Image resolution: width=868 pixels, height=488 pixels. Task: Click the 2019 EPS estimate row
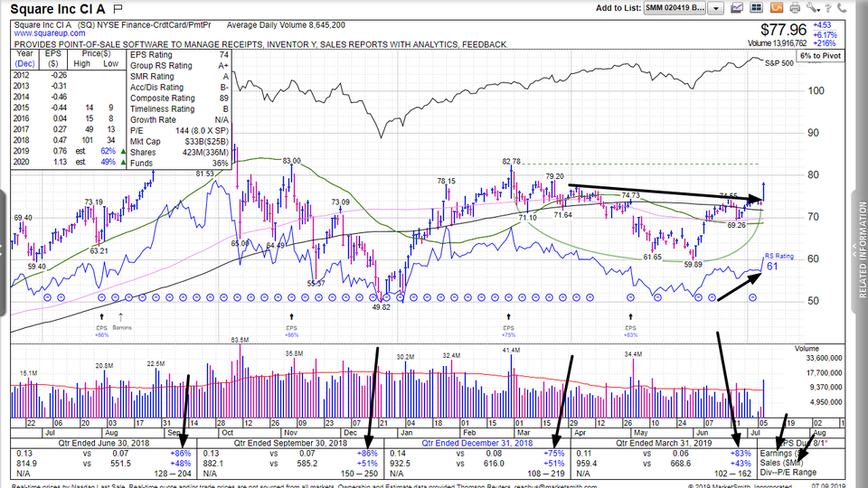(69, 151)
